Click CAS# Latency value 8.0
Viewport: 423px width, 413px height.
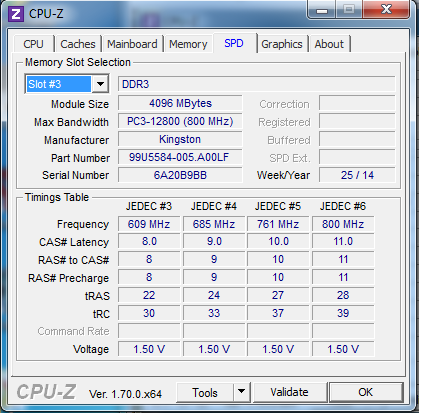click(x=149, y=241)
